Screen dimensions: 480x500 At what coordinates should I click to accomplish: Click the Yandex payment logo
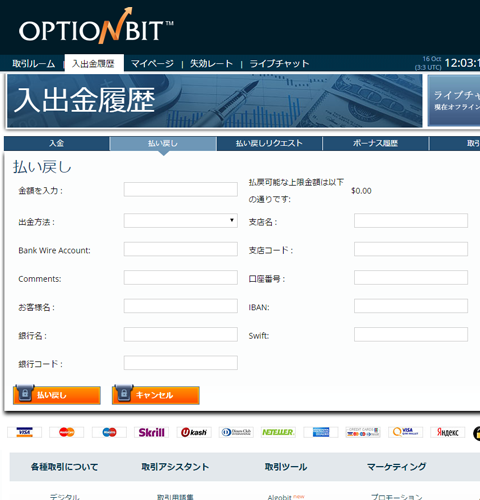pyautogui.click(x=448, y=432)
